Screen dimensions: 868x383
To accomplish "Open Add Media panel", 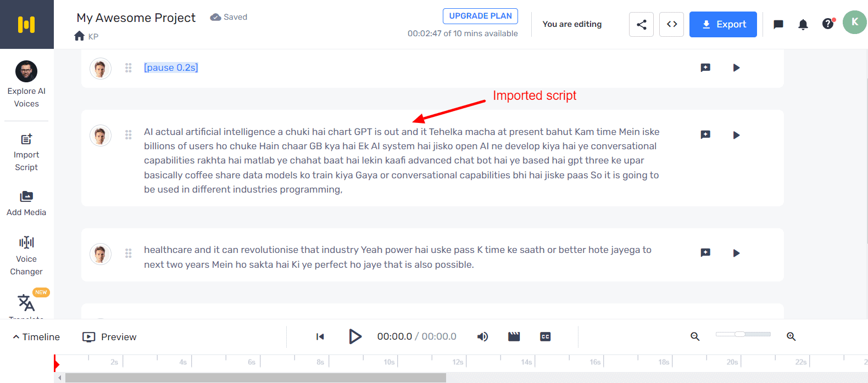I will click(x=26, y=203).
